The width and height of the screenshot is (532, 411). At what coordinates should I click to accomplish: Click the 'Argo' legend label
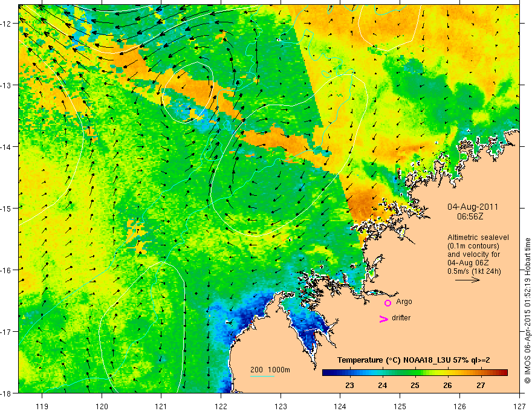pos(404,302)
